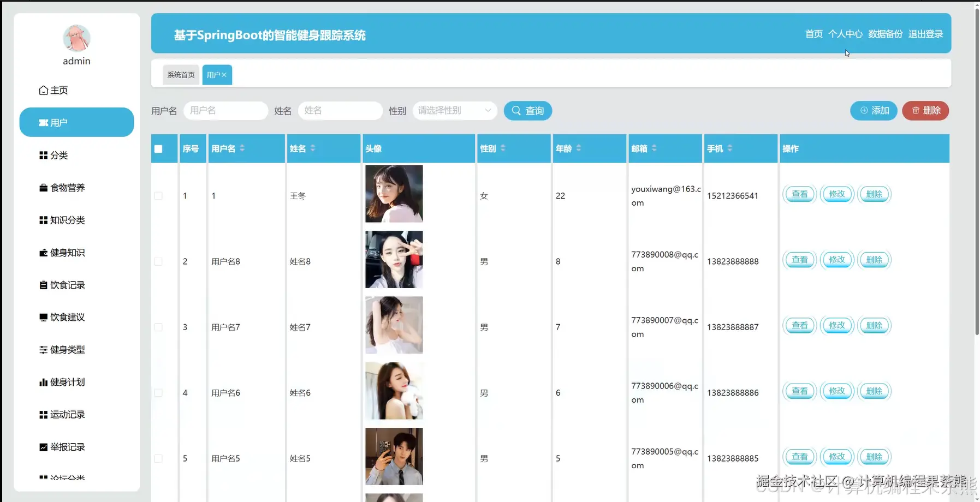Click 查看 for 用户名8

coord(800,260)
